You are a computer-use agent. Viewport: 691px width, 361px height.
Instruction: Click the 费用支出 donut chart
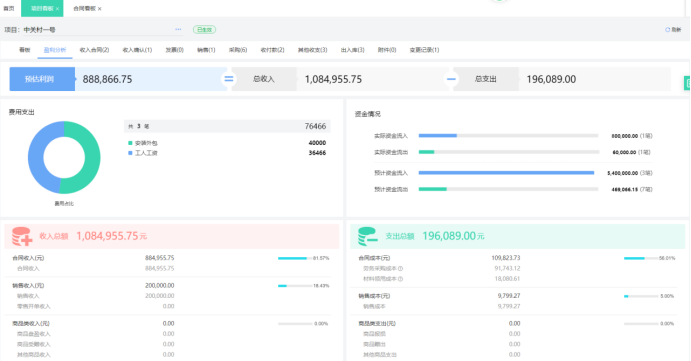64,157
